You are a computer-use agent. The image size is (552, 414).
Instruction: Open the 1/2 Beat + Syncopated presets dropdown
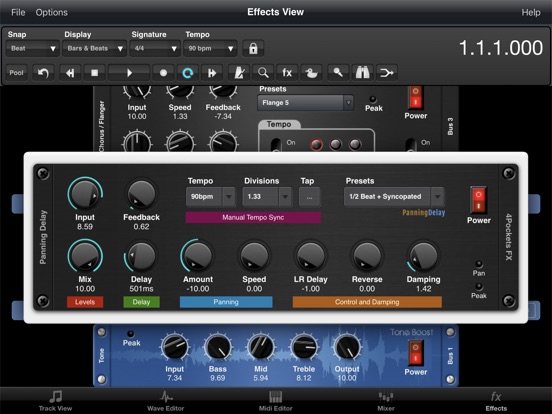394,196
